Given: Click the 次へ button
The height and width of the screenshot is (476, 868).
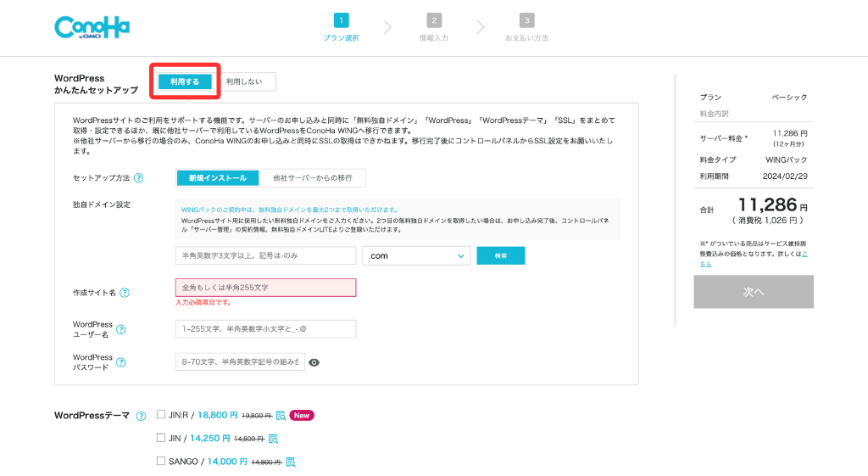Looking at the screenshot, I should [x=754, y=292].
